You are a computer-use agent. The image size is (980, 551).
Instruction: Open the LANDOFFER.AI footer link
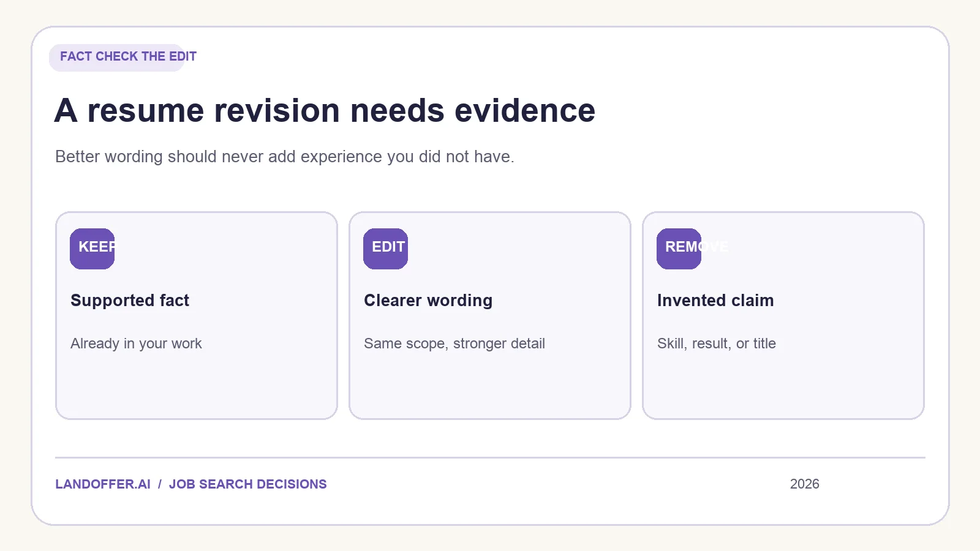click(x=103, y=484)
